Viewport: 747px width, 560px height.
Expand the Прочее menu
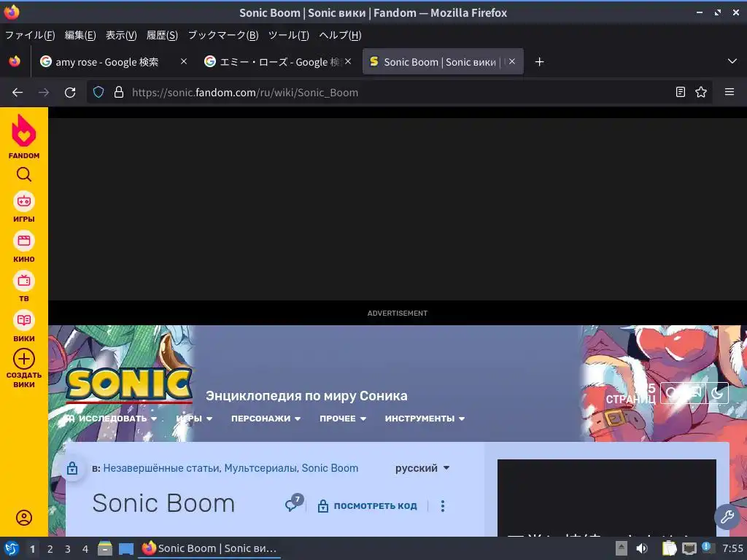coord(343,419)
